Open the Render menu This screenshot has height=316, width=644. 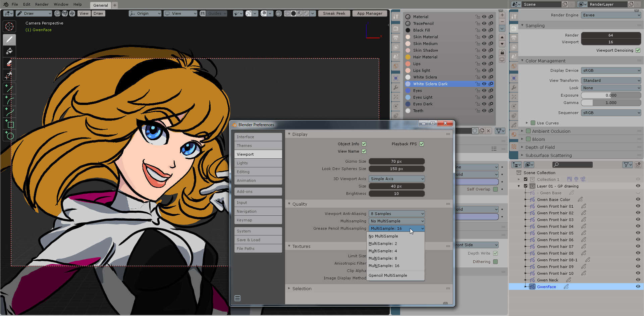(x=42, y=4)
